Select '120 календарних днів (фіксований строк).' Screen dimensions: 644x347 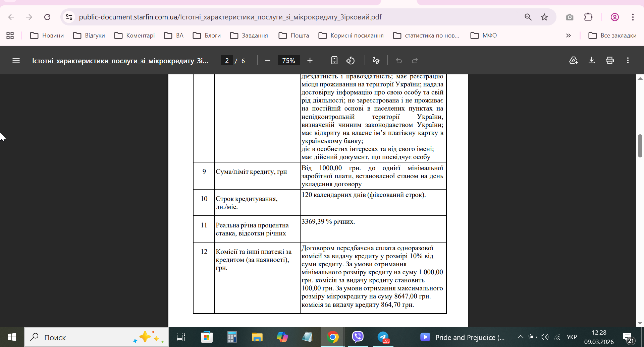[x=364, y=195]
